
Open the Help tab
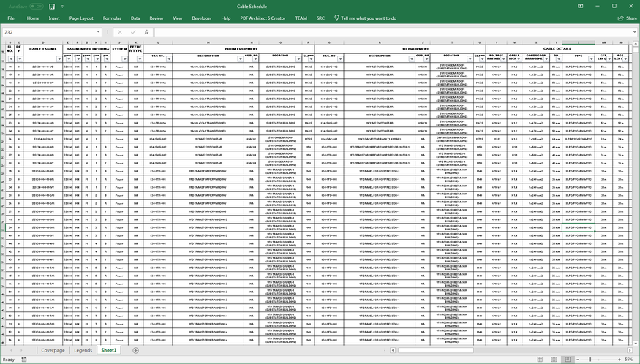(226, 18)
